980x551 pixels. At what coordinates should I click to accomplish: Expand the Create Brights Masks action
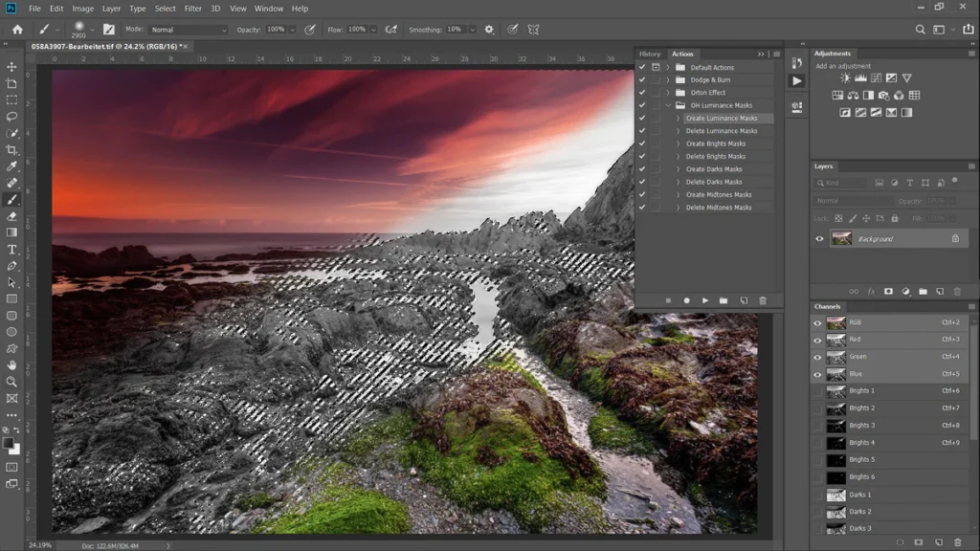[678, 143]
